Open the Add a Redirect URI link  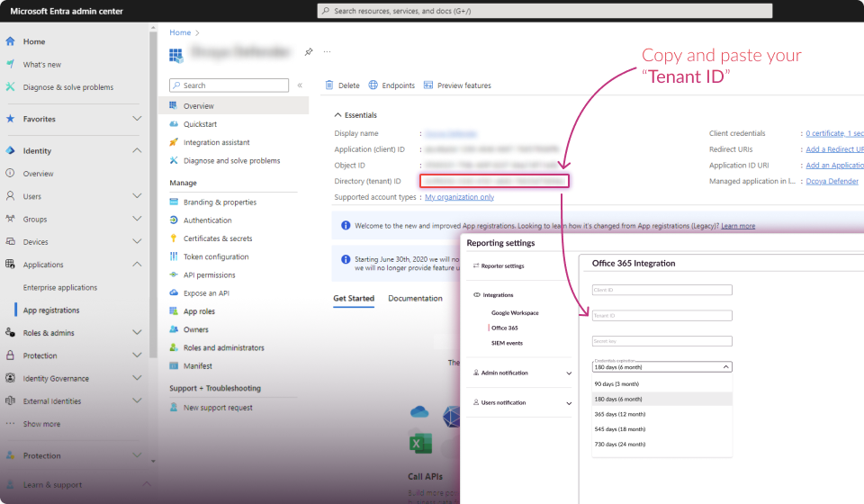click(834, 149)
